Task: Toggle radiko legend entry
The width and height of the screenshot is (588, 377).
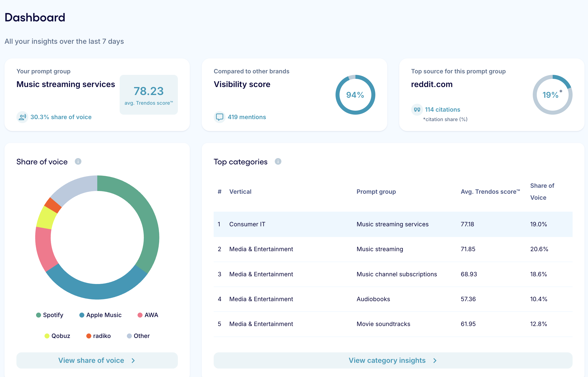Action: [98, 336]
